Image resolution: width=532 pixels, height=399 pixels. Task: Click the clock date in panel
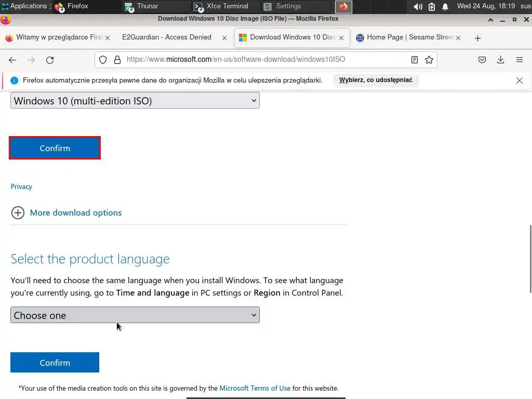point(486,6)
